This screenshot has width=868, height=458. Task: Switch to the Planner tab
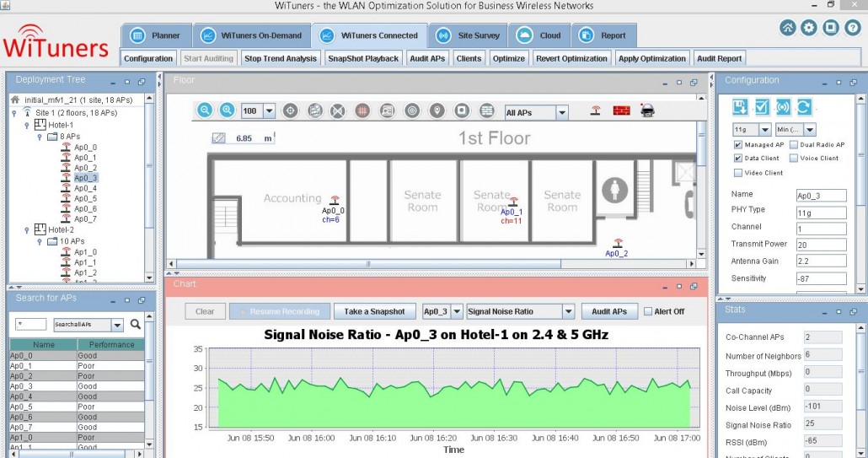157,35
